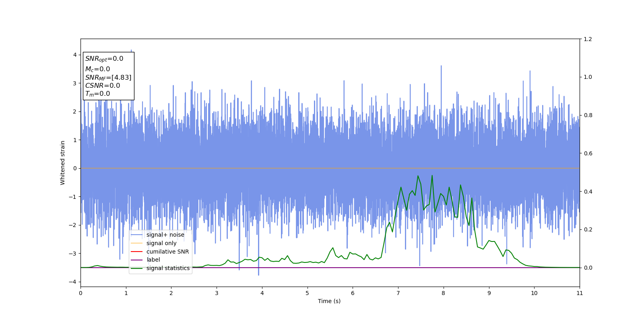The height and width of the screenshot is (322, 644).
Task: Click the x-axis tick label 3
Action: coord(217,293)
